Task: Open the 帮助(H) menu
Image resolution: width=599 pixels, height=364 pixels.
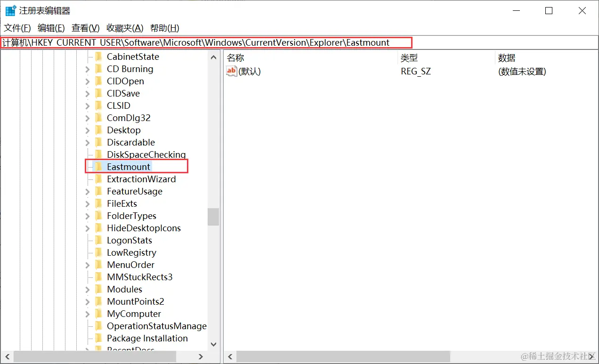Action: 165,28
